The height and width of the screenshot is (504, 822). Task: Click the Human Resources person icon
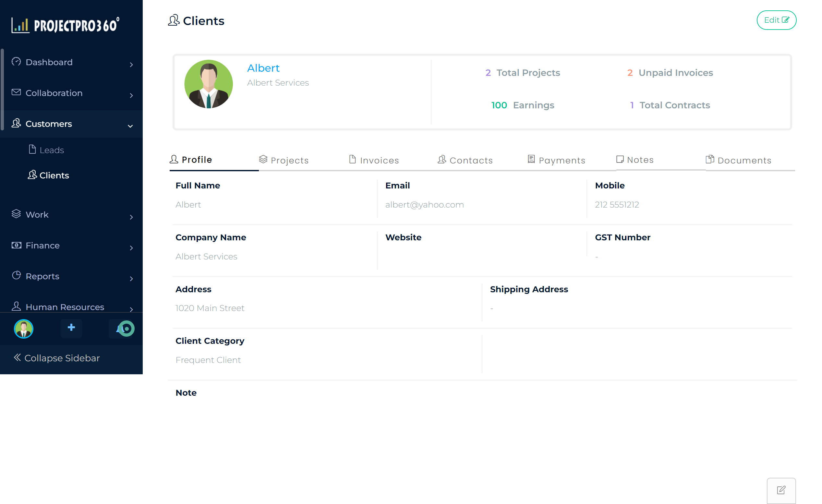coord(16,306)
